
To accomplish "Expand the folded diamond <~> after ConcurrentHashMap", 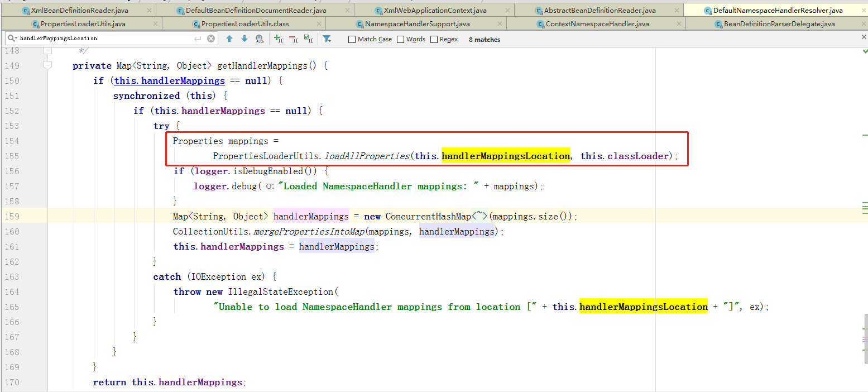I will [x=480, y=216].
